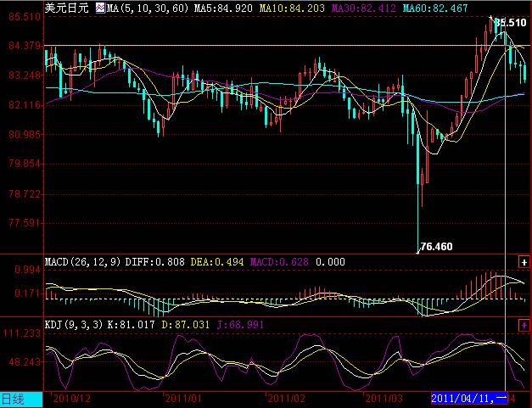Click the KDJ(9,3,3) indicator label

pyautogui.click(x=74, y=325)
